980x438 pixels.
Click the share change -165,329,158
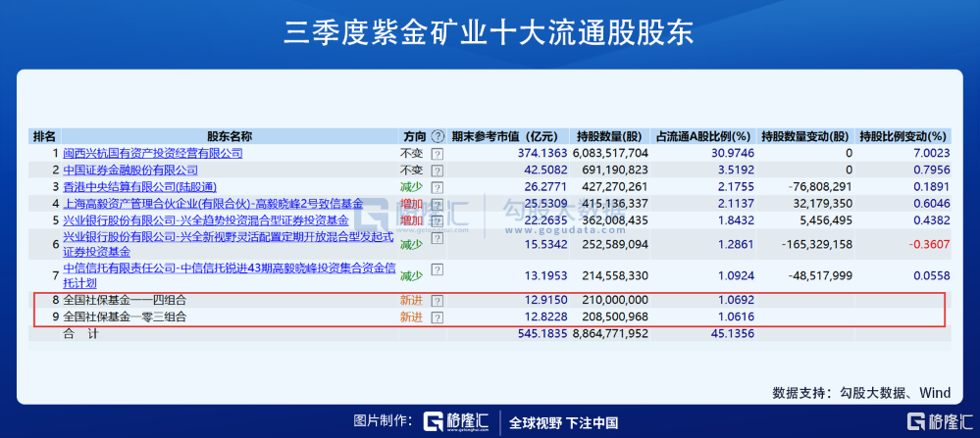click(x=816, y=244)
